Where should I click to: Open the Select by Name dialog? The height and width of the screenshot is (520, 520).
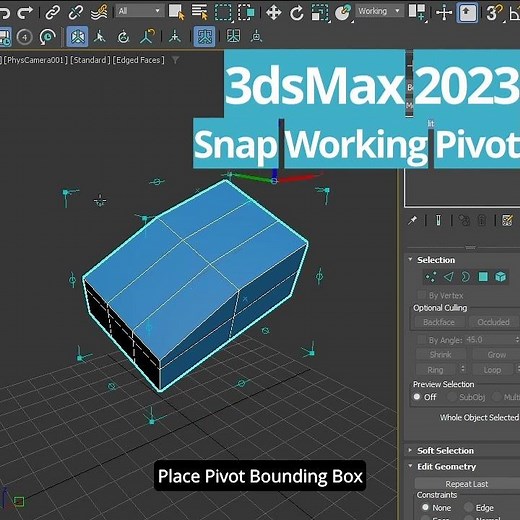coord(199,12)
